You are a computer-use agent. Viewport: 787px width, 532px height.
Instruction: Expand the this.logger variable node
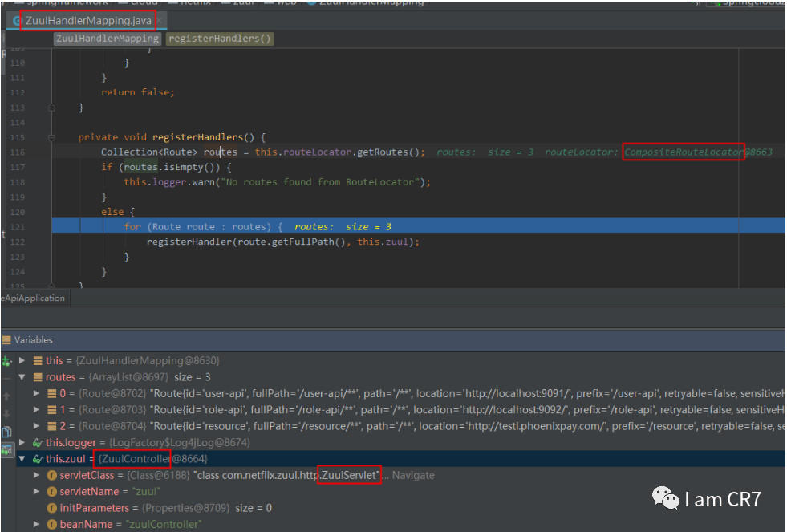[x=22, y=443]
